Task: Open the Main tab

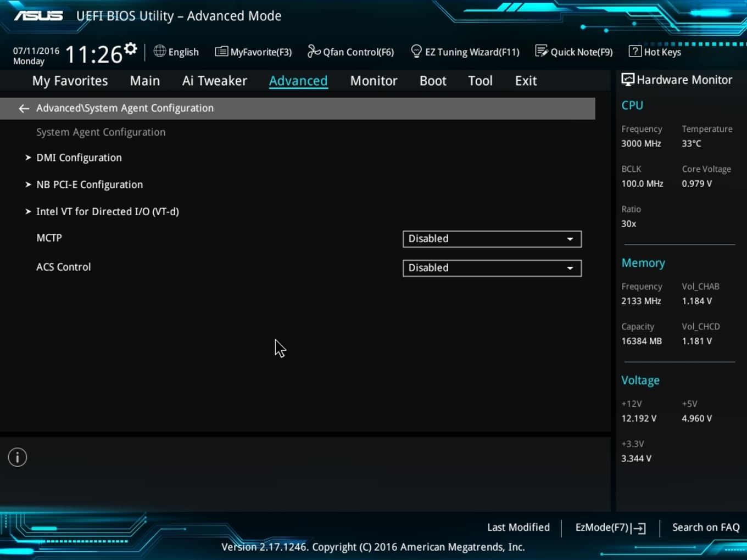Action: 145,81
